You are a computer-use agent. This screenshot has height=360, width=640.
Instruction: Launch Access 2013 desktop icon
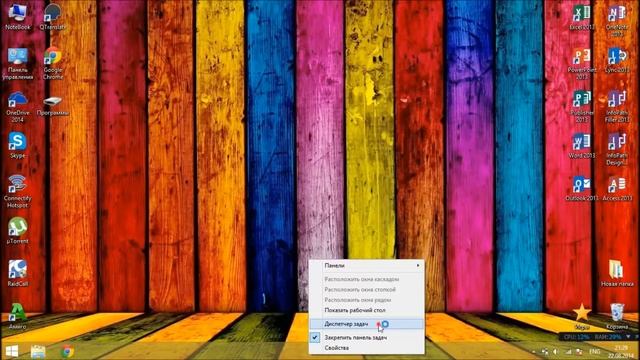point(617,189)
